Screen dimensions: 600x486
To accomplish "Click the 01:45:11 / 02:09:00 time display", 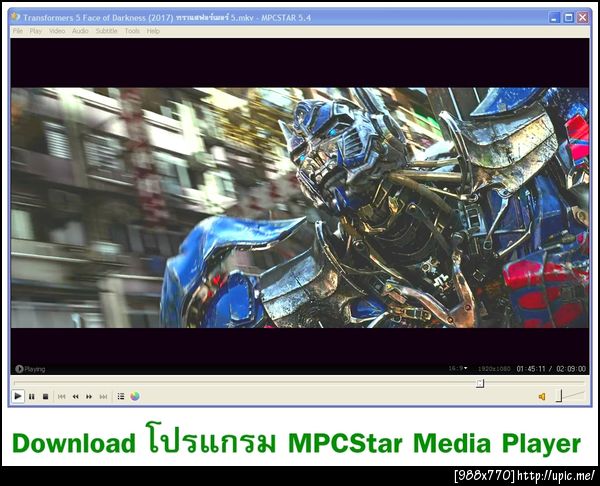I will tap(551, 369).
